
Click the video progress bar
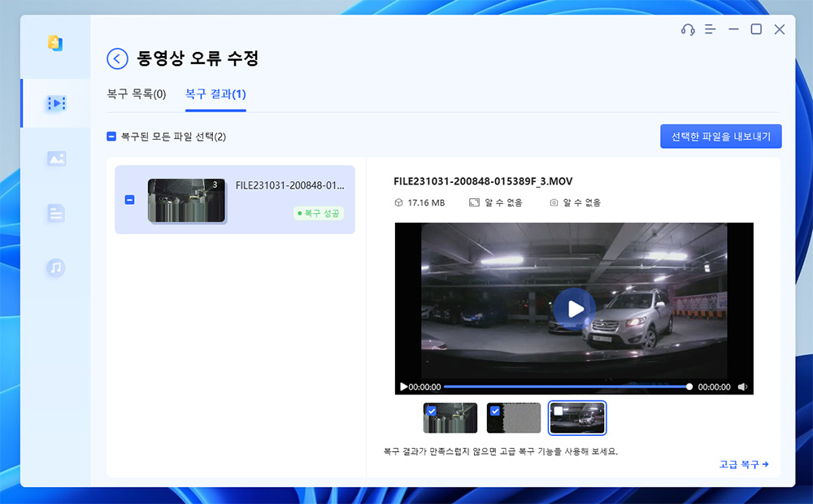[x=566, y=387]
